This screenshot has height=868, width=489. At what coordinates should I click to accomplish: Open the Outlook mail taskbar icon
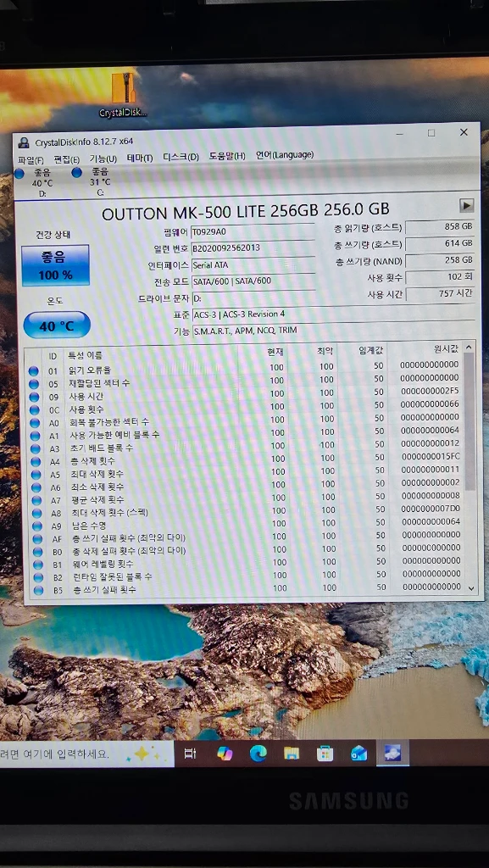click(x=358, y=754)
